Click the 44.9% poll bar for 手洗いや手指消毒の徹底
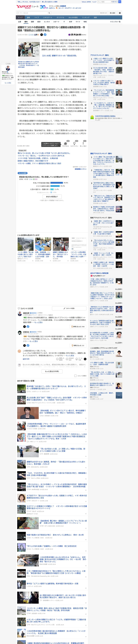The image size is (138, 644). (x=57, y=183)
